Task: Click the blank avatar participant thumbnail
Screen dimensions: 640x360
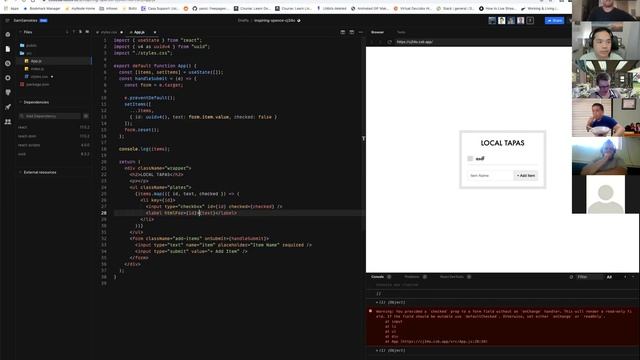Action: [606, 194]
